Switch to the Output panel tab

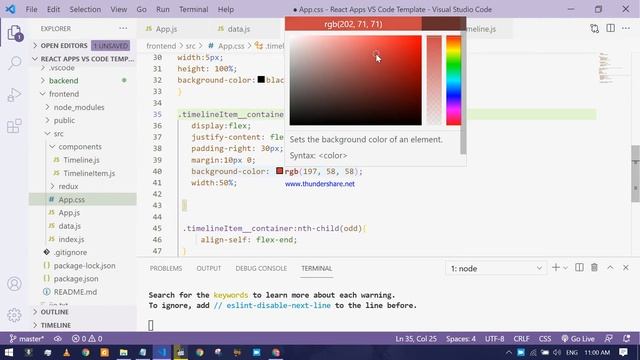tap(209, 268)
